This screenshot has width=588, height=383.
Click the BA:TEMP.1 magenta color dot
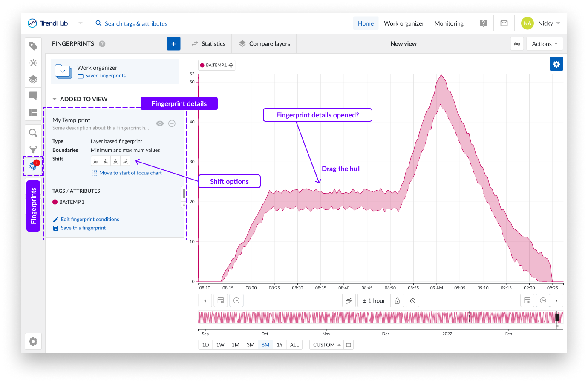(55, 202)
